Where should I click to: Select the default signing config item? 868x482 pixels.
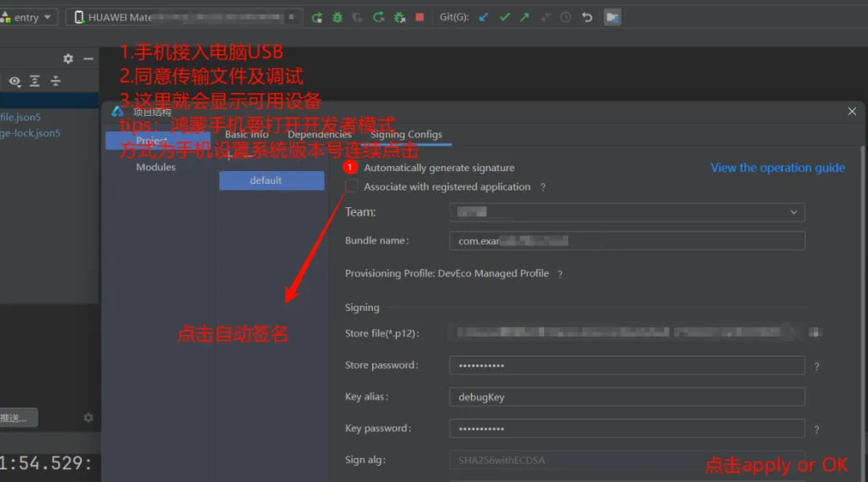click(272, 181)
